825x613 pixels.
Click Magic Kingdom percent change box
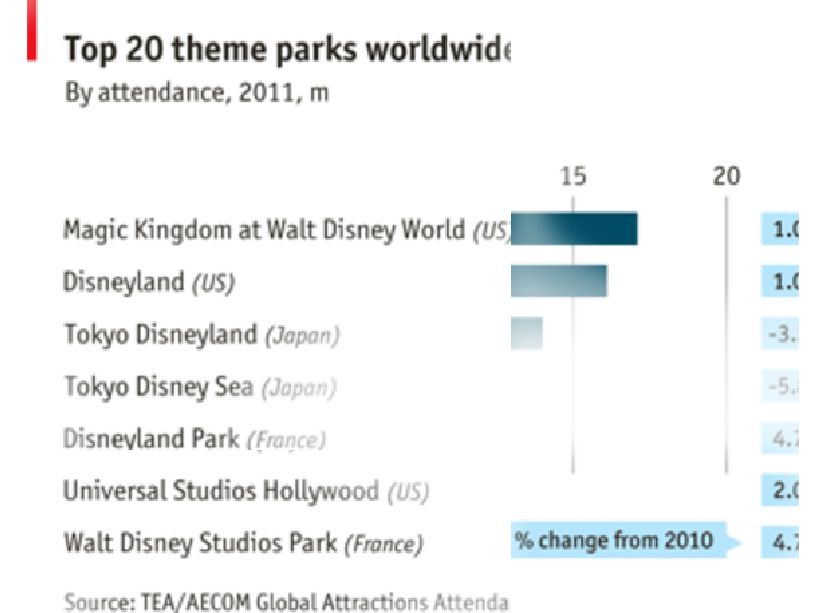[x=780, y=229]
